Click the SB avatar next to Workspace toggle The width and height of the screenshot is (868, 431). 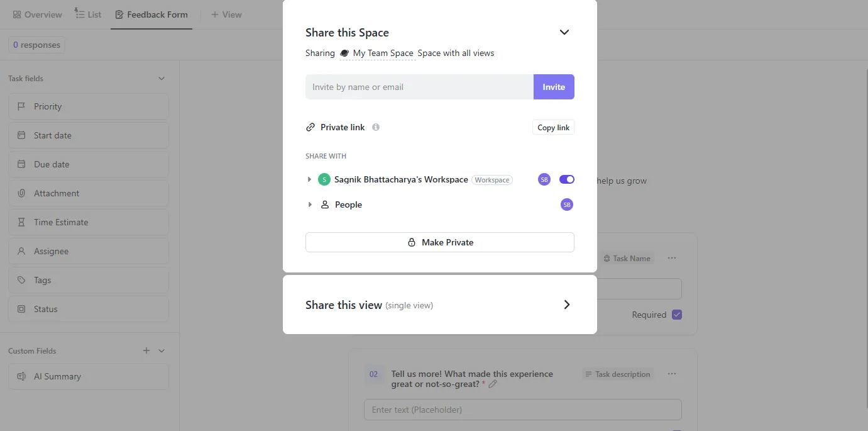[544, 179]
